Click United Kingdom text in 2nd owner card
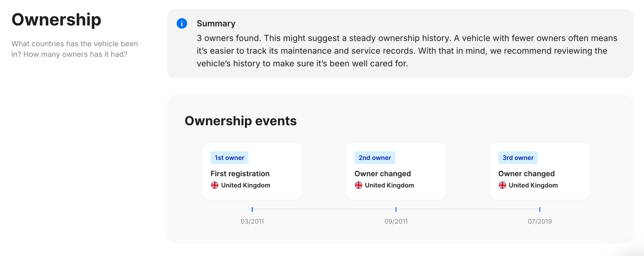The height and width of the screenshot is (256, 644). pos(389,185)
